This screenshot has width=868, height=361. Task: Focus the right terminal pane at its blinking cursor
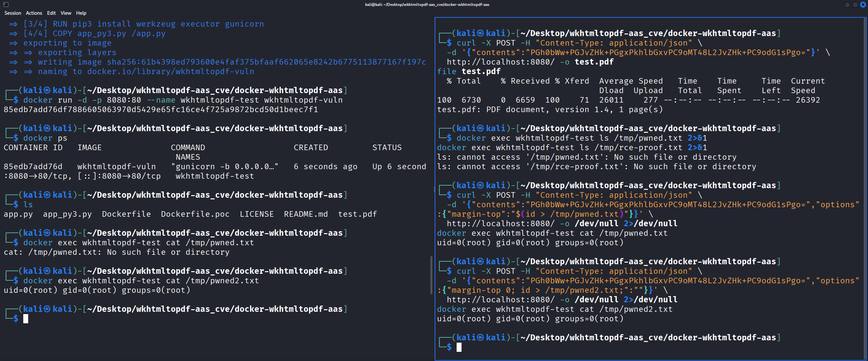(x=459, y=347)
